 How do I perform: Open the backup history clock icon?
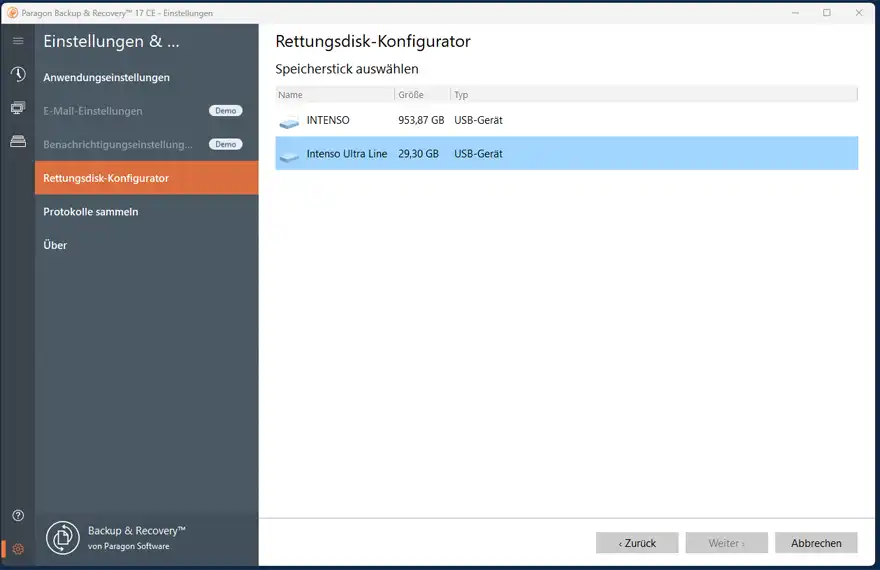click(18, 74)
